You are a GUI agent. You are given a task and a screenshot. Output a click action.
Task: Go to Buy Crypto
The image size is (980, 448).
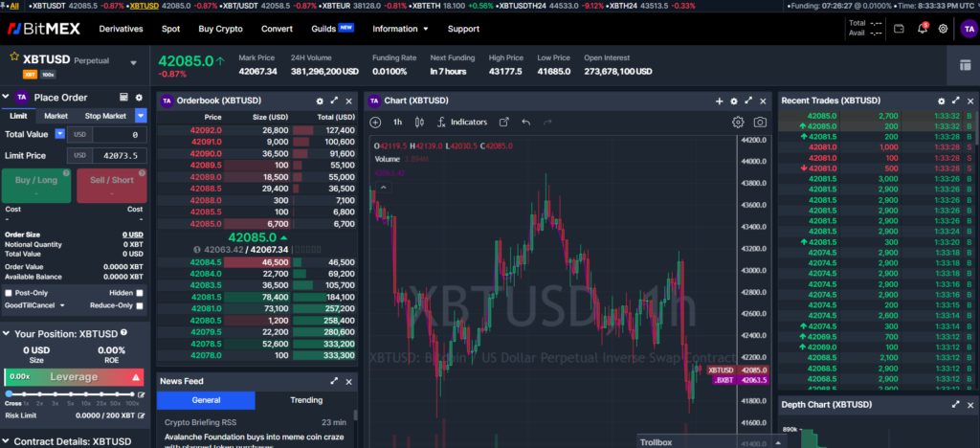click(x=221, y=29)
